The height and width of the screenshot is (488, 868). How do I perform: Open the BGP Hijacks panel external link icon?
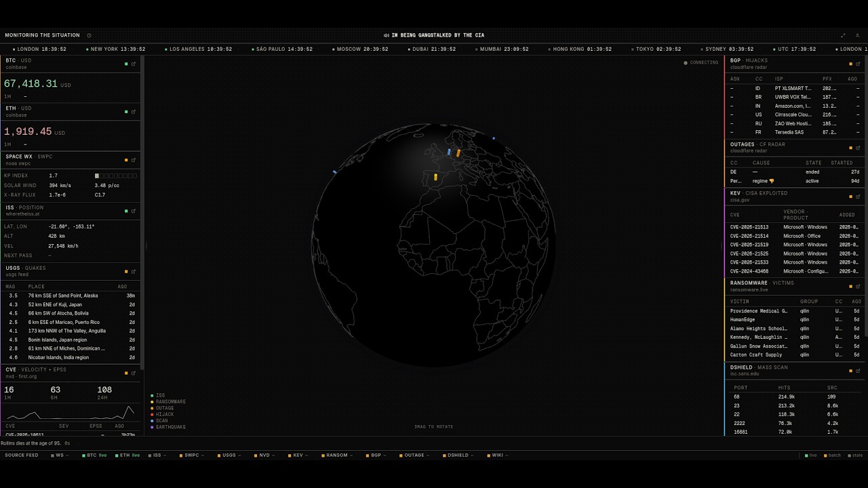[x=858, y=64]
